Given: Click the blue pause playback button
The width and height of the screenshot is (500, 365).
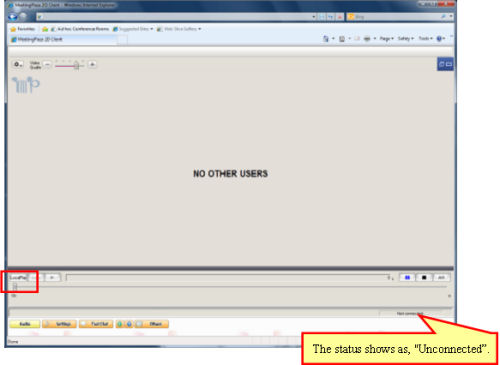Looking at the screenshot, I should pyautogui.click(x=407, y=277).
